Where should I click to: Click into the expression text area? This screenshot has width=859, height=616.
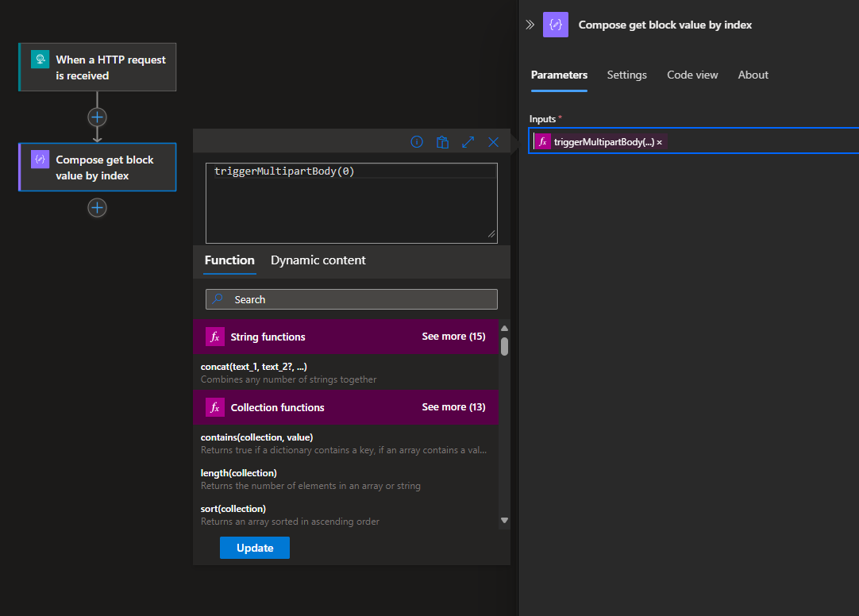pyautogui.click(x=352, y=203)
